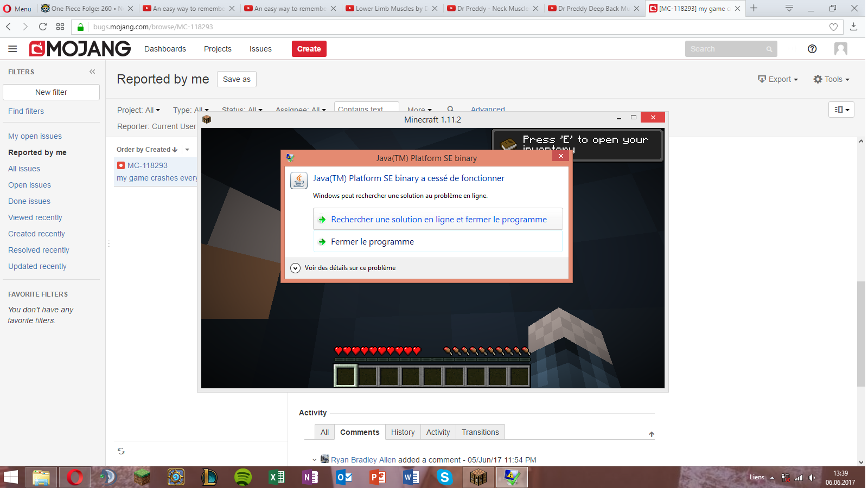
Task: Select issue MC-118293 in the list
Action: pyautogui.click(x=156, y=172)
